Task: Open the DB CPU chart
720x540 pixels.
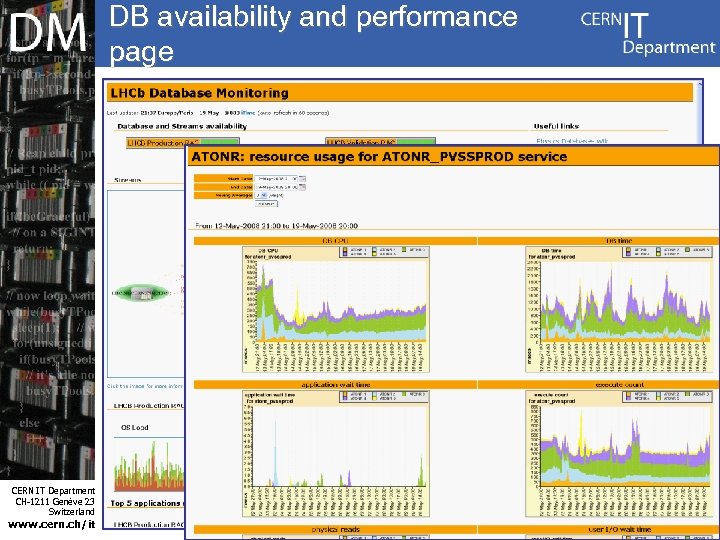Action: (x=336, y=309)
